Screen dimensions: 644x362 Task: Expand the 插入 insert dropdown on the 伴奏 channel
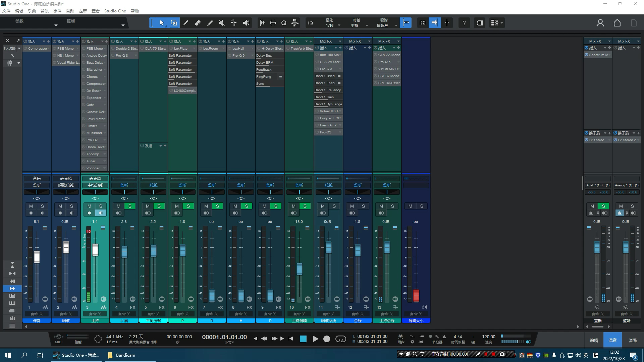pyautogui.click(x=45, y=41)
